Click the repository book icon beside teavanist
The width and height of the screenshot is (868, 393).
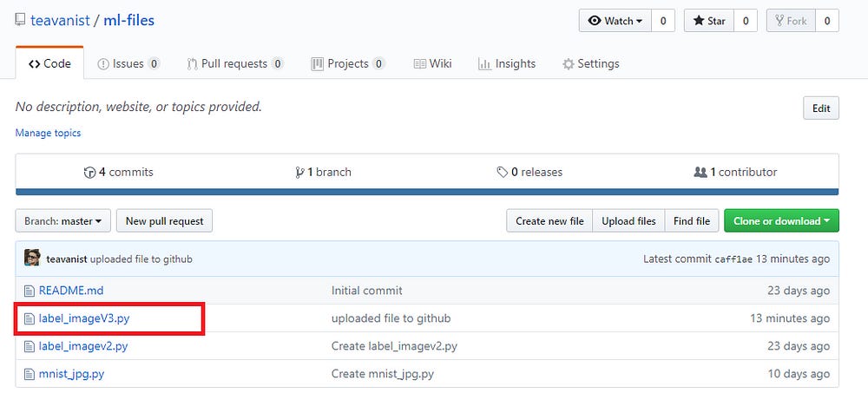tap(20, 21)
